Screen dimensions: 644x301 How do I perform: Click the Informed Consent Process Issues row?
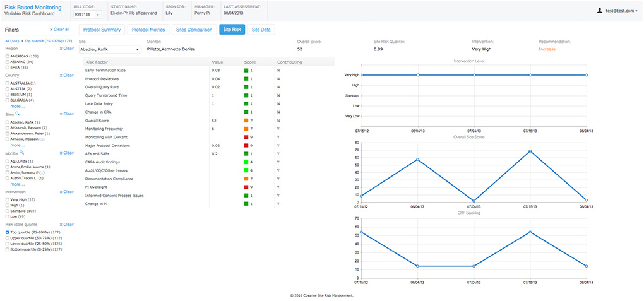(x=209, y=196)
